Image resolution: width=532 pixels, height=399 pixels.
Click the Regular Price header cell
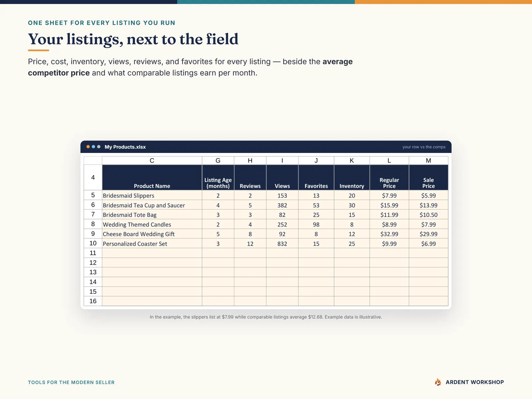[389, 178]
